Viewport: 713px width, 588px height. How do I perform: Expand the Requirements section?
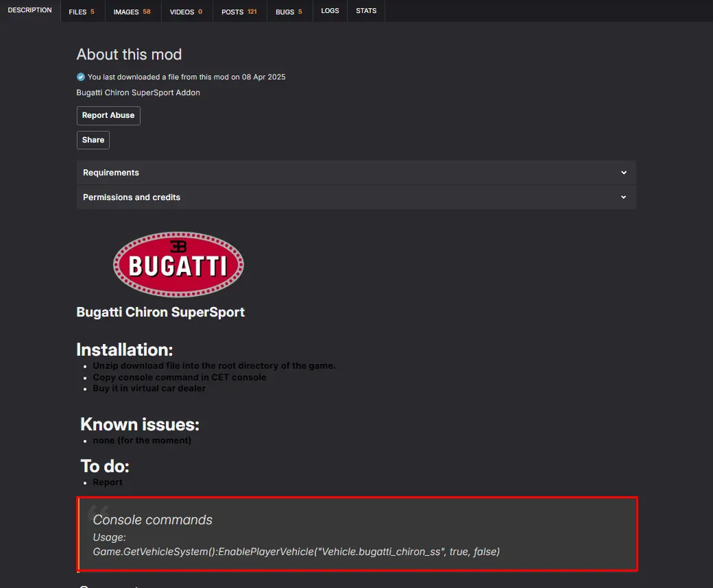coord(356,173)
